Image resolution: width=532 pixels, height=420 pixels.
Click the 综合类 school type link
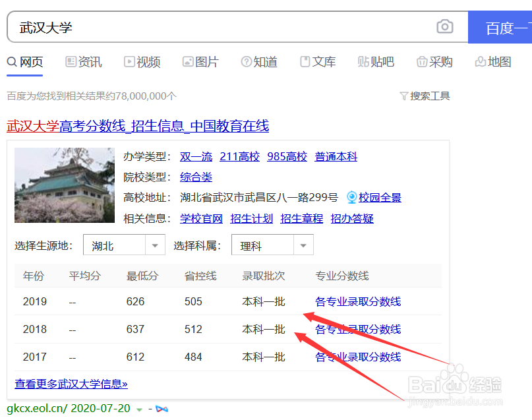[x=196, y=177]
